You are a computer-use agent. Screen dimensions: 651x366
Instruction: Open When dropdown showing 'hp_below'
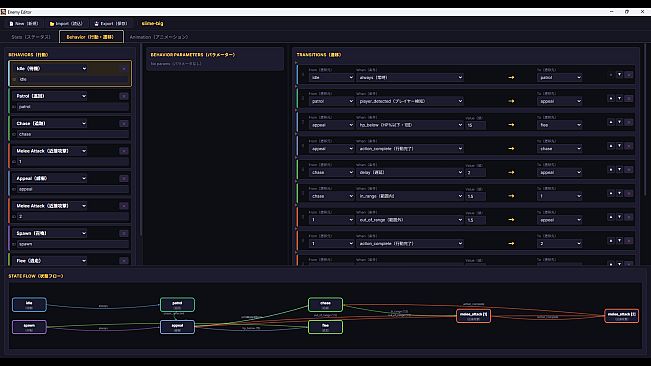pyautogui.click(x=410, y=124)
